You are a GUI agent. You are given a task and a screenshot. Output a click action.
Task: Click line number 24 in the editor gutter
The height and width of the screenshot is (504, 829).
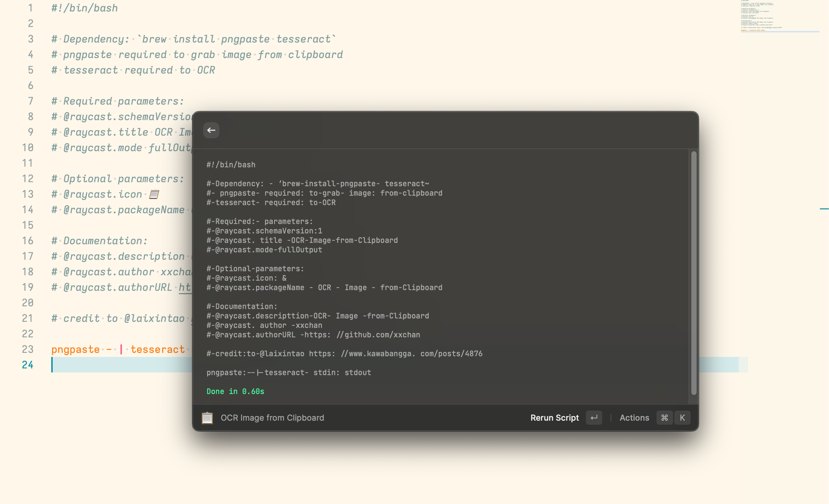tap(28, 365)
